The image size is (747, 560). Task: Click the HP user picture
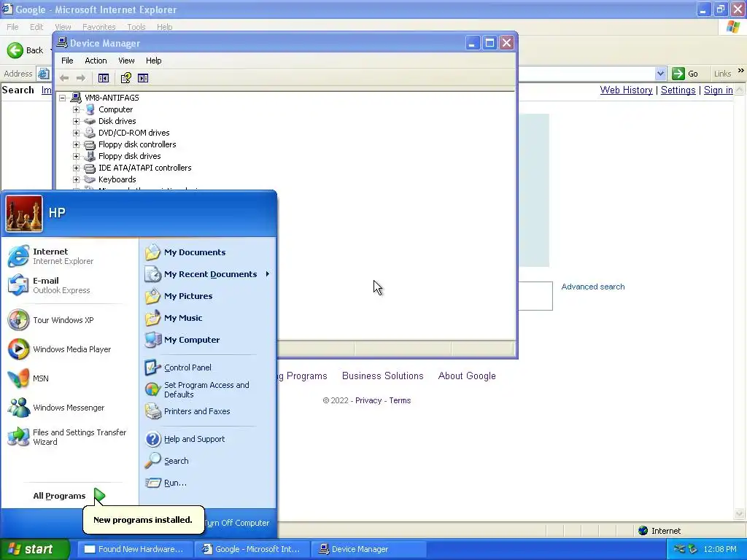click(x=24, y=214)
